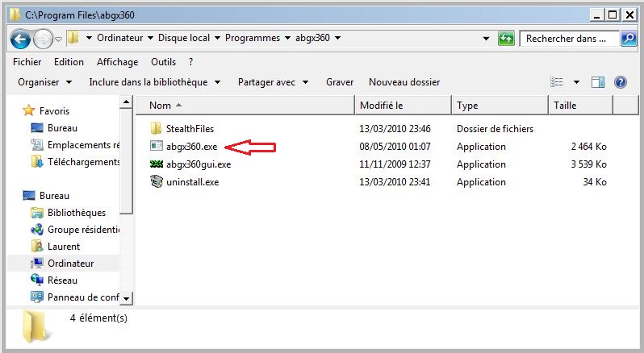Open Bureau under Favoris
Screen dimensions: 644x353
[62, 128]
